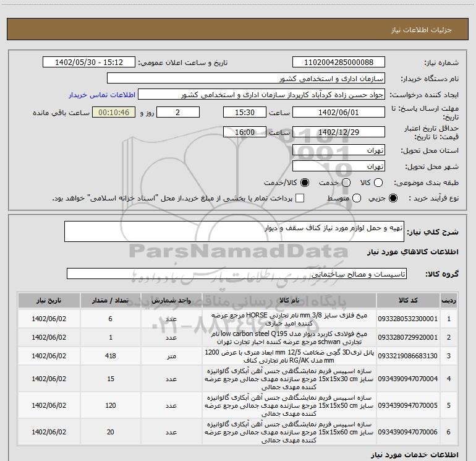476x461 pixels.
Task: Click the 3D gypsum panel RG/AK product name
Action: tap(289, 356)
